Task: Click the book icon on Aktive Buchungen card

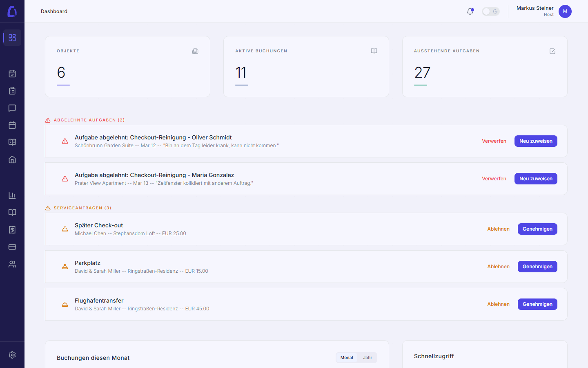Action: coord(374,51)
